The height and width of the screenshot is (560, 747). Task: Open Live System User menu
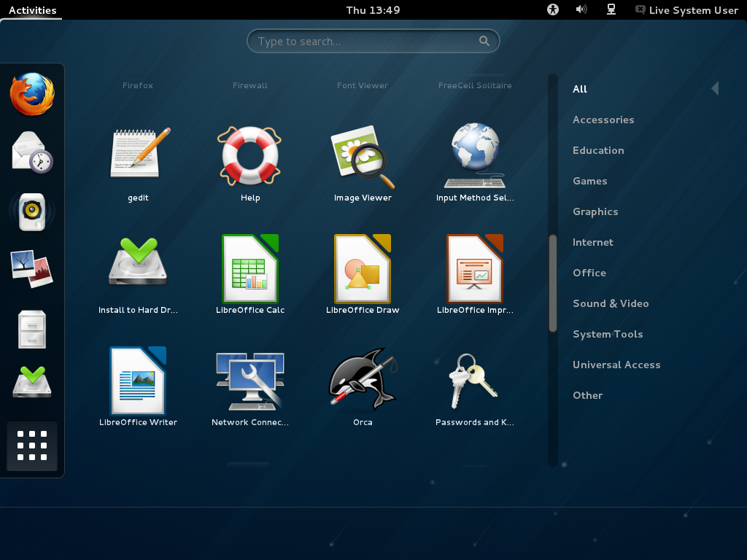point(686,10)
